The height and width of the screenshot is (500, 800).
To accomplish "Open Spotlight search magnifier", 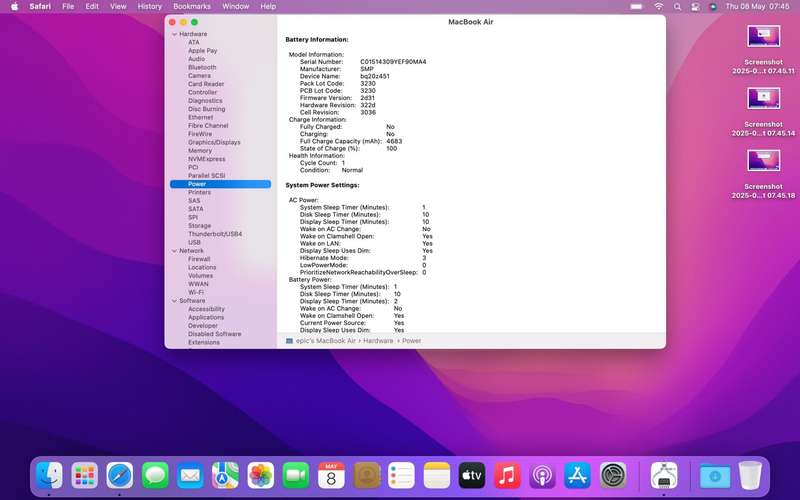I will point(677,7).
